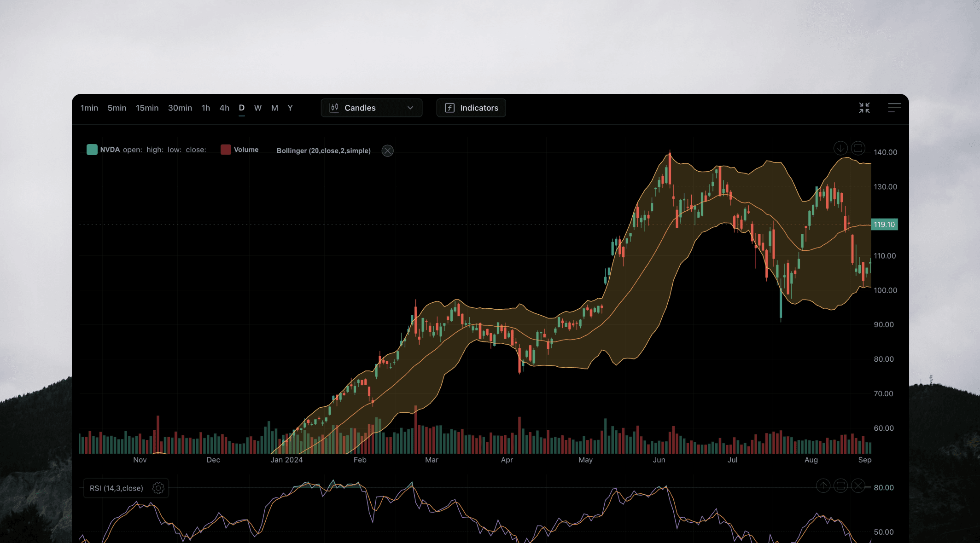Switch to the Weekly timeframe tab
This screenshot has height=543, width=980.
(x=258, y=108)
